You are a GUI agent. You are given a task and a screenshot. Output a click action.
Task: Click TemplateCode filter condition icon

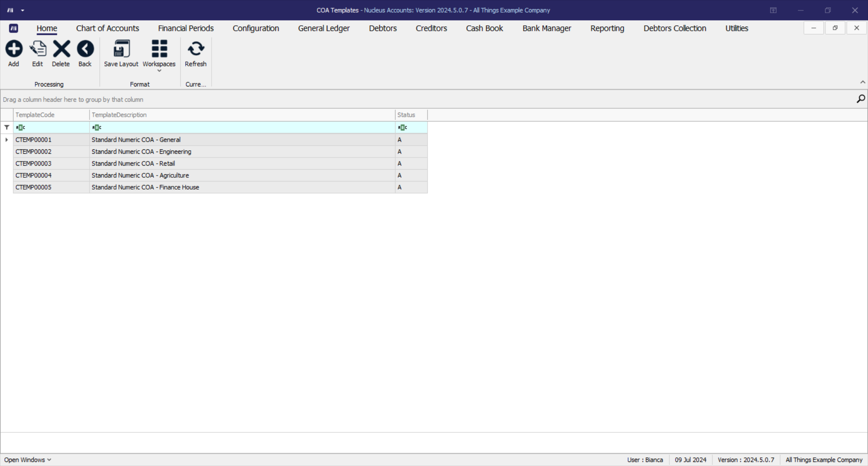20,128
